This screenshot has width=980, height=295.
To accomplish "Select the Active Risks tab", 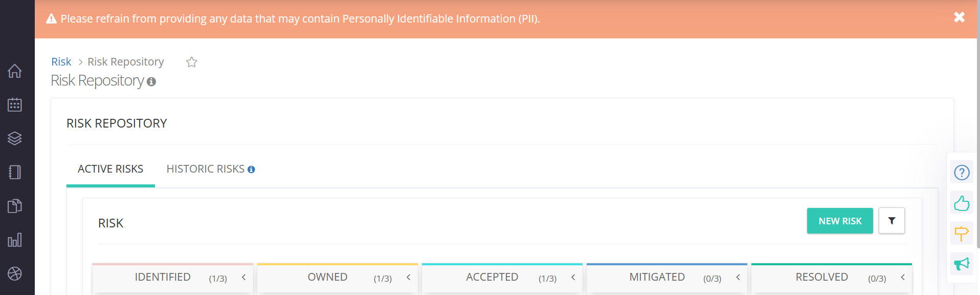I will (x=110, y=169).
